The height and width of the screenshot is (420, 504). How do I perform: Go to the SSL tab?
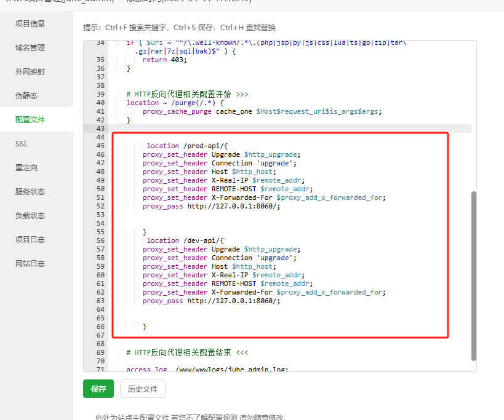[x=22, y=144]
